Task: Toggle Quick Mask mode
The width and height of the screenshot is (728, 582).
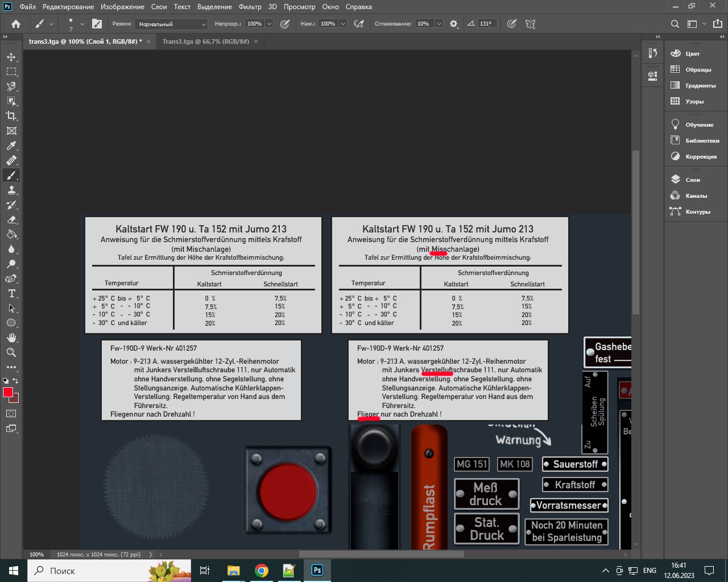Action: [x=11, y=414]
